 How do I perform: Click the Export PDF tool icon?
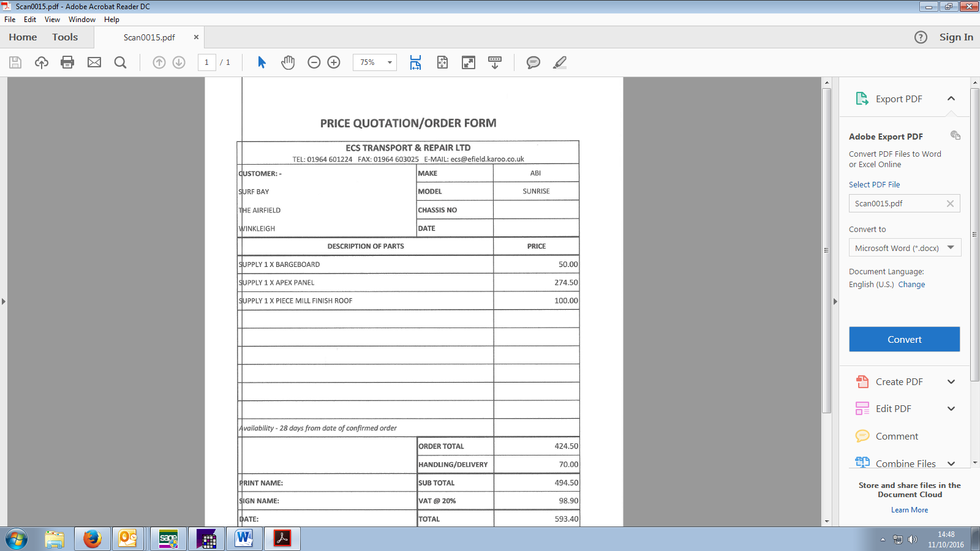(x=862, y=99)
